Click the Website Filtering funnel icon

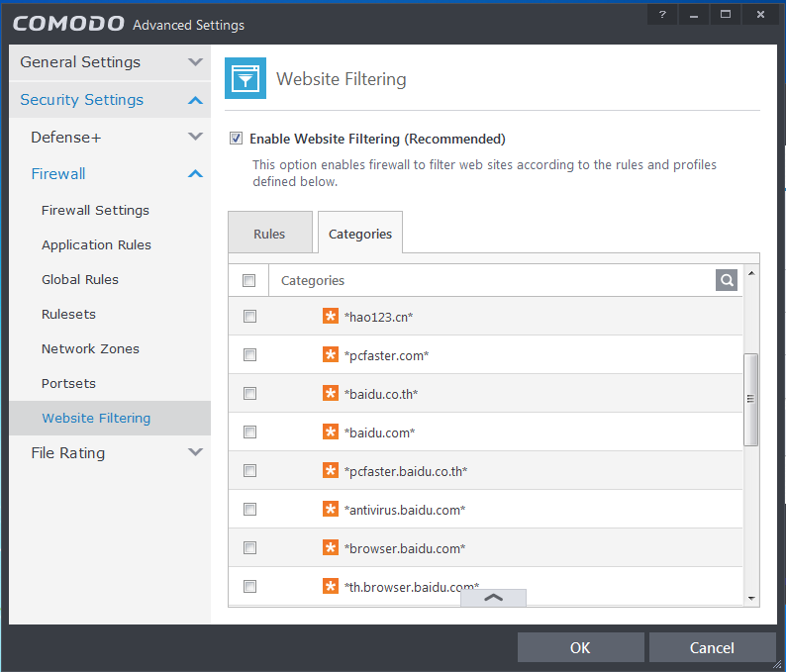pyautogui.click(x=246, y=78)
